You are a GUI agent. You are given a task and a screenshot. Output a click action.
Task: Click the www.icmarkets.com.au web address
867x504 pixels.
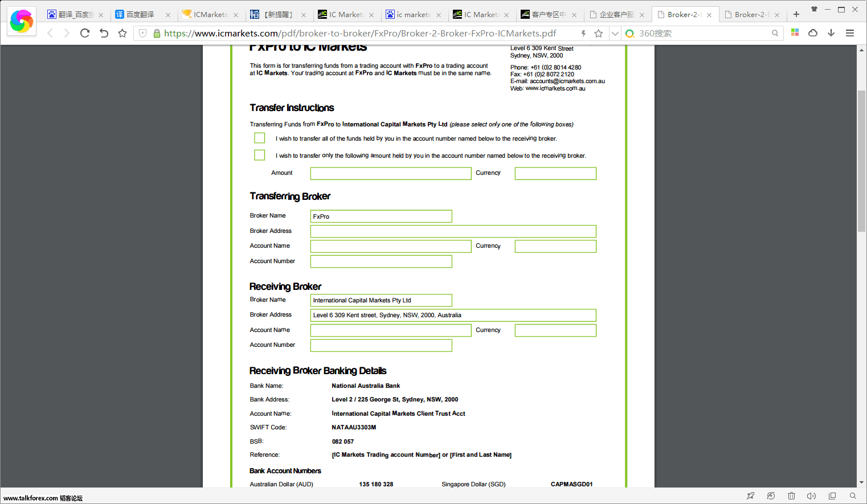click(x=555, y=88)
